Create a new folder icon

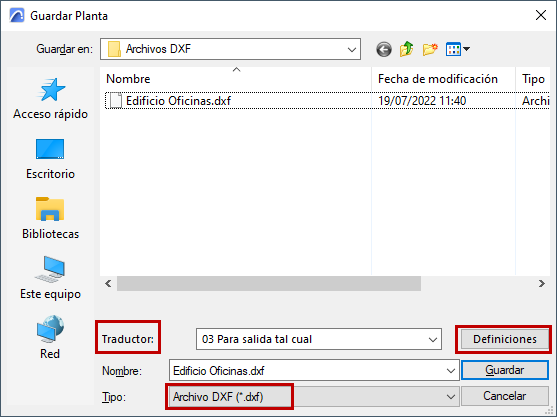[430, 49]
